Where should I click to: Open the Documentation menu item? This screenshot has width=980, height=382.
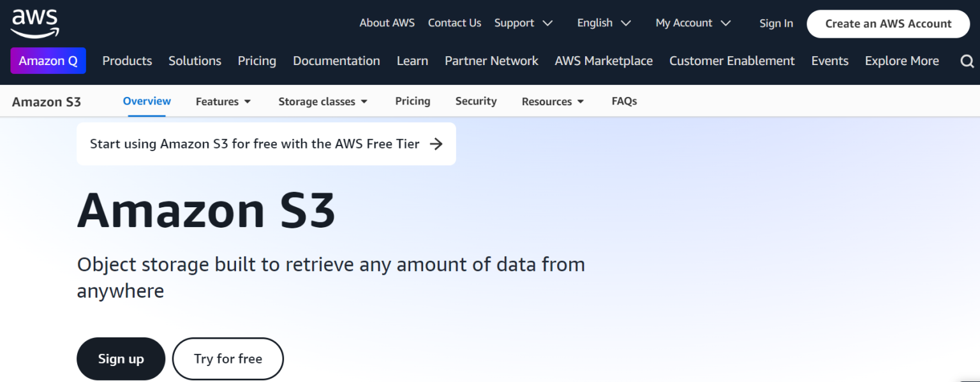(x=336, y=61)
